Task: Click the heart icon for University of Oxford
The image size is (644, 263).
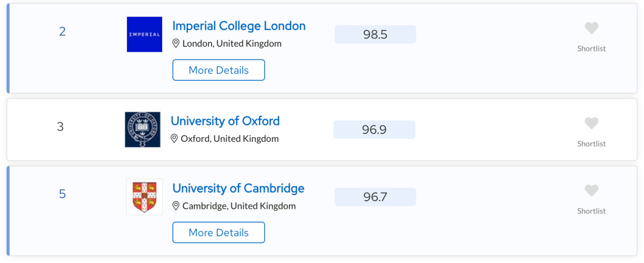Action: 592,123
